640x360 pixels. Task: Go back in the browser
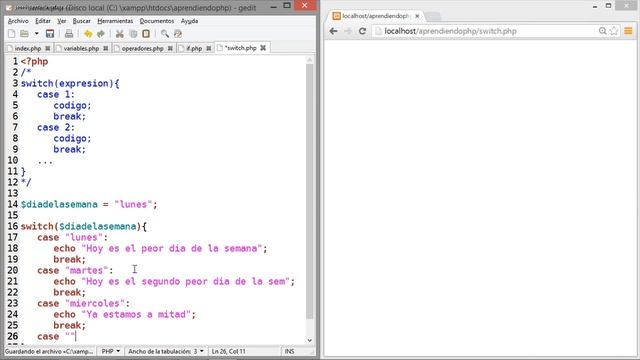click(333, 31)
